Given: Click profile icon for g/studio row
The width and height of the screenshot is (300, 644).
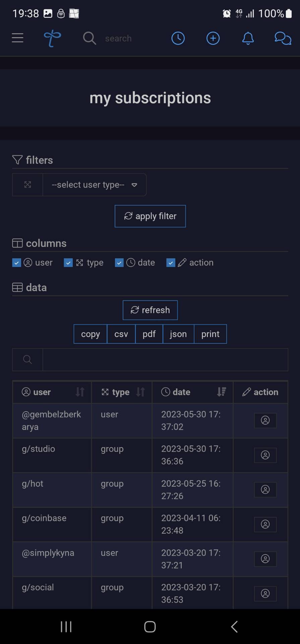Looking at the screenshot, I should 265,455.
